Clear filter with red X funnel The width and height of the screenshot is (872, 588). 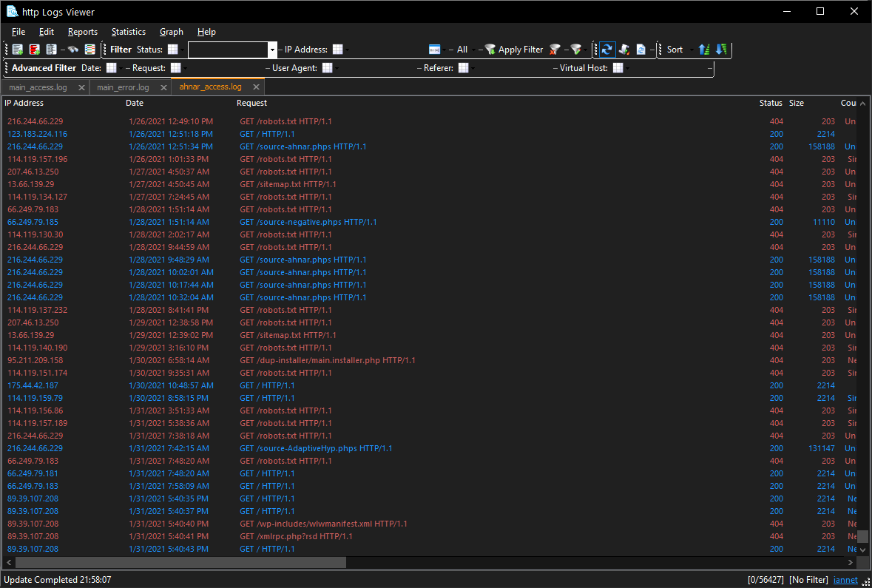click(x=555, y=50)
